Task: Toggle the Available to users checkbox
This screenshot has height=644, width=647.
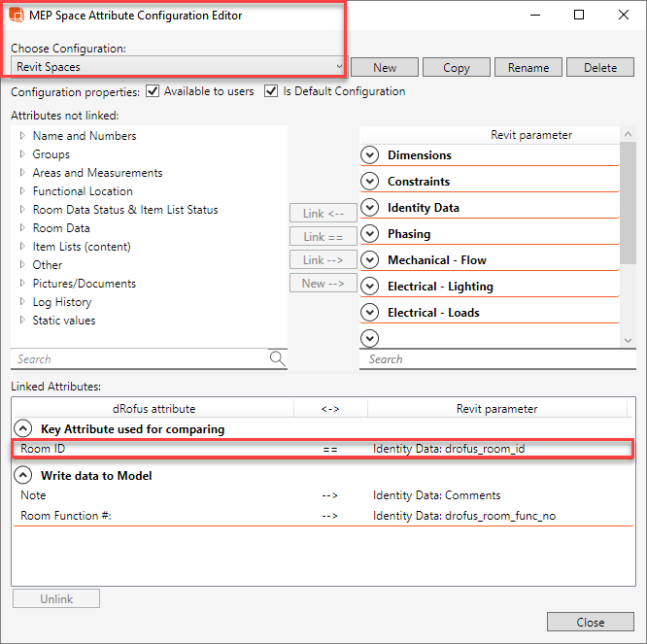Action: (152, 91)
